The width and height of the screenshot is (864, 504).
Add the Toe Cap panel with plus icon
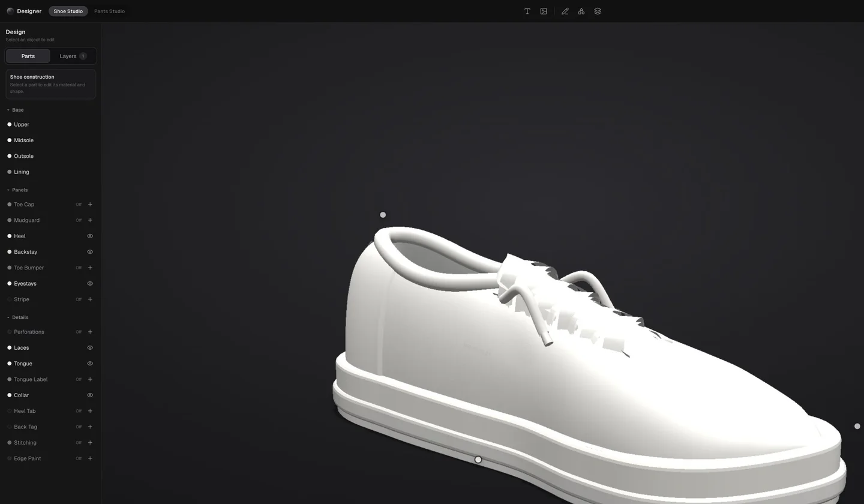click(90, 205)
